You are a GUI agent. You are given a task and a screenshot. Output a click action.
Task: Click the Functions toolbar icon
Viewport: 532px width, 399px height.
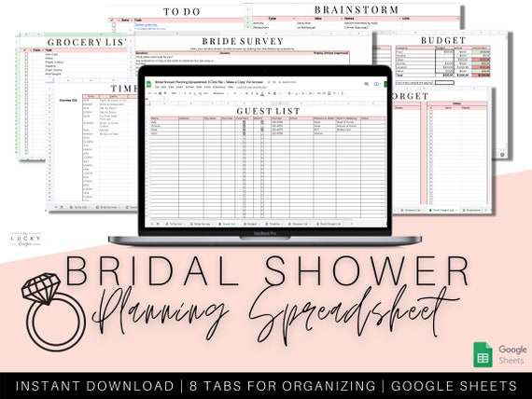click(342, 93)
